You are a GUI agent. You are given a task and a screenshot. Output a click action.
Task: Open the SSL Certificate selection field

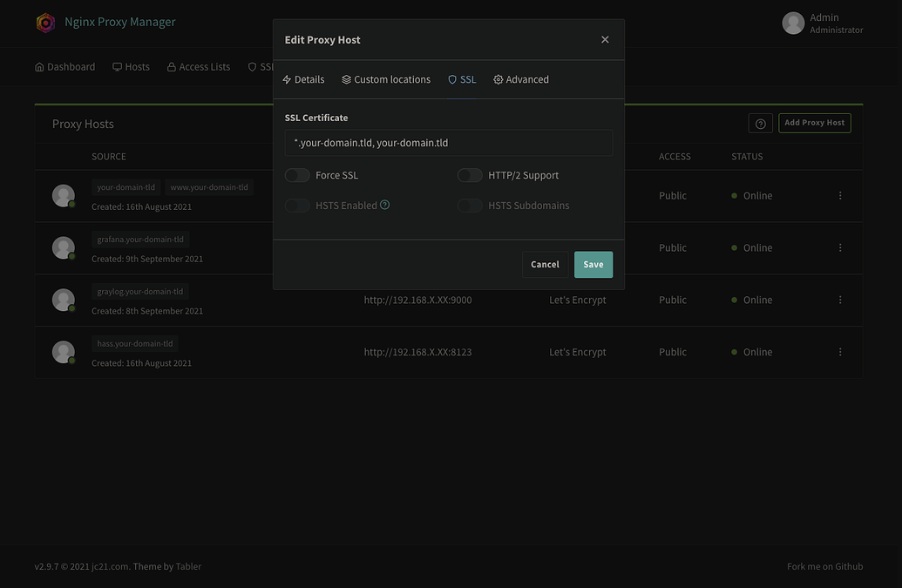point(448,142)
